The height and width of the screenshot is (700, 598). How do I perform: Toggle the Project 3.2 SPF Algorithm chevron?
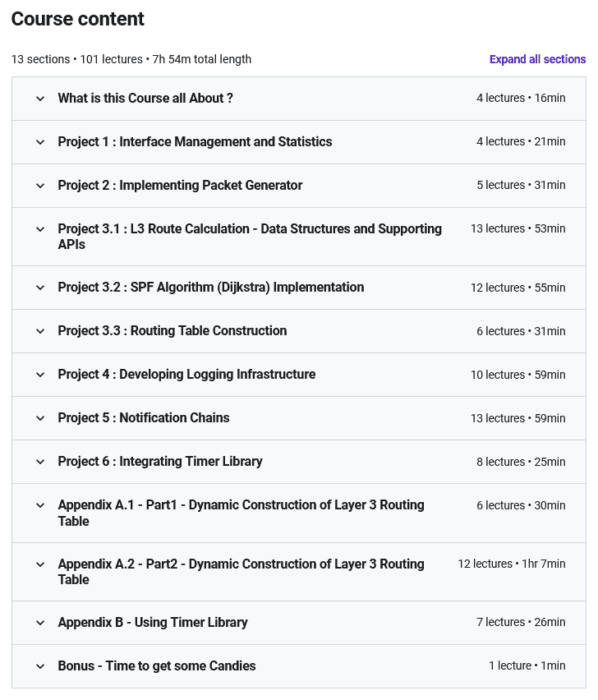point(40,288)
